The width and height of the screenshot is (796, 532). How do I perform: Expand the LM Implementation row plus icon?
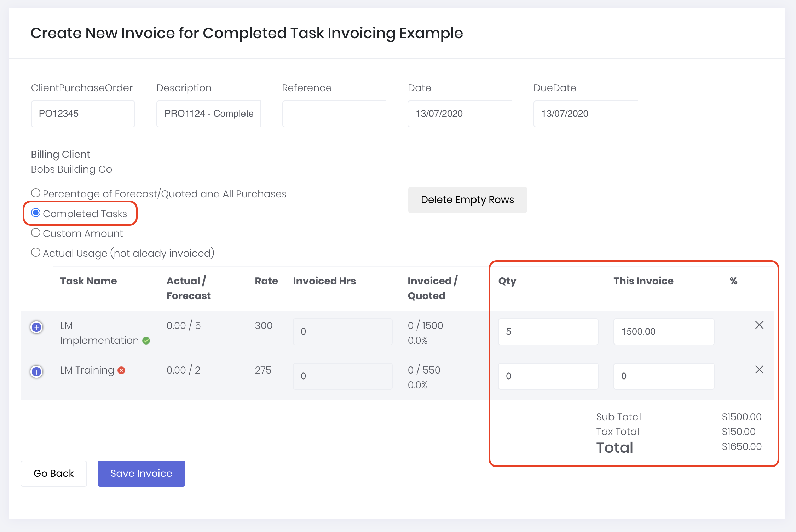click(36, 327)
